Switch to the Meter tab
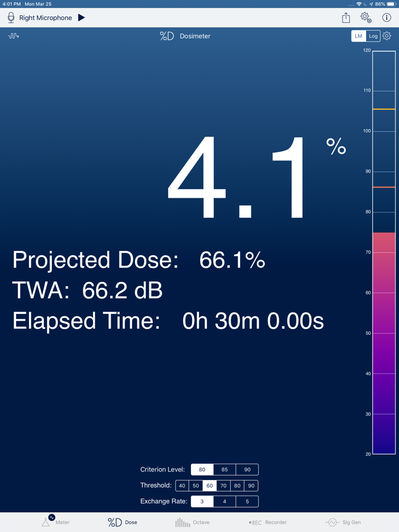 [55, 522]
